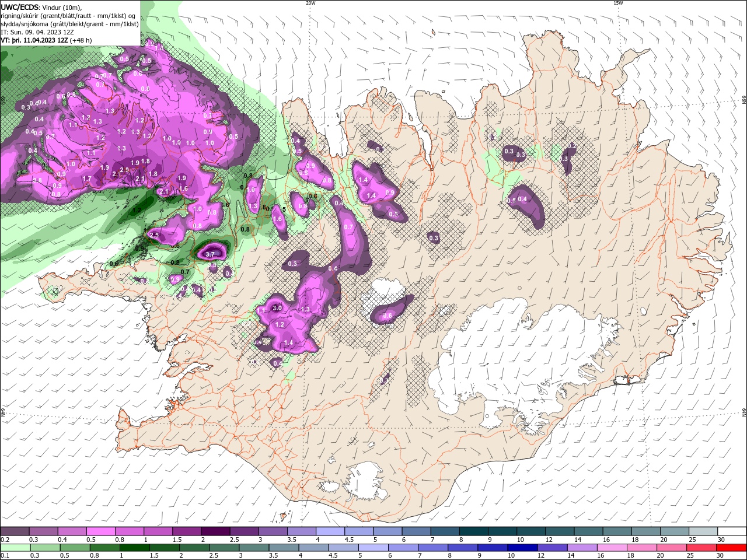Pick the lower-row swatch between 18 and 20
747x560 pixels.
pyautogui.click(x=642, y=548)
